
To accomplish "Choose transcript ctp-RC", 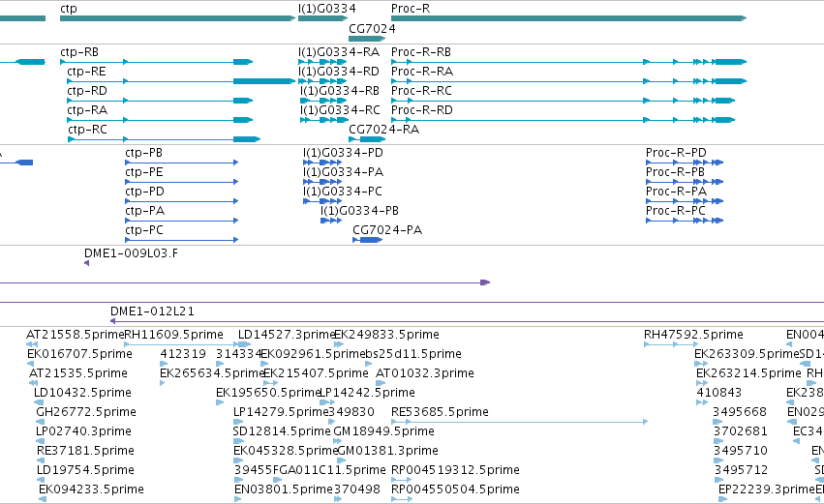I will (164, 139).
